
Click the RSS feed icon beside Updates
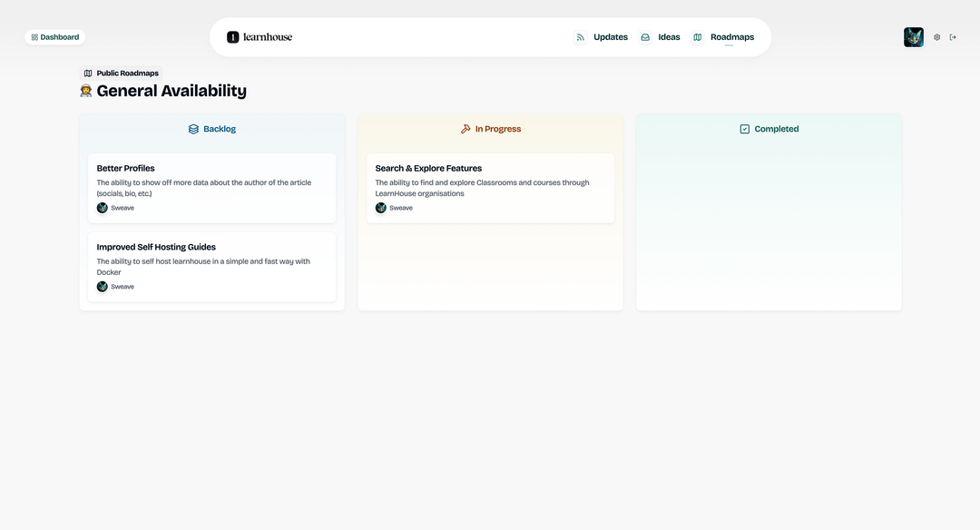[581, 37]
